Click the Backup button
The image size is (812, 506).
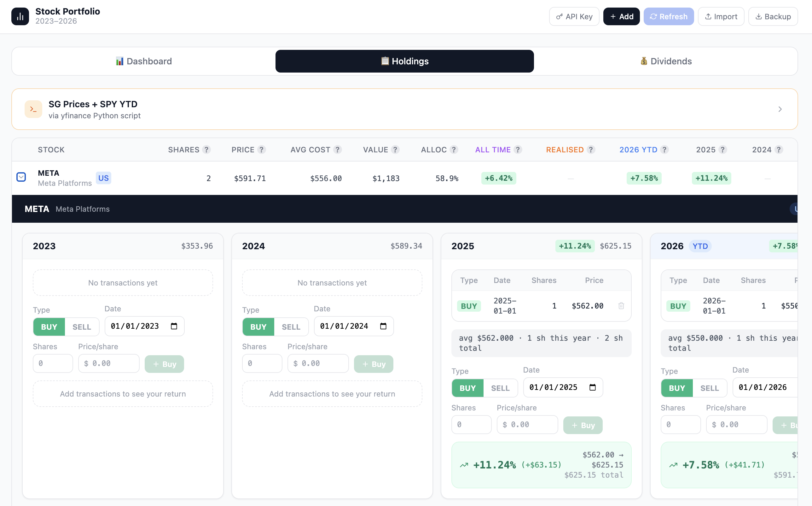tap(773, 16)
